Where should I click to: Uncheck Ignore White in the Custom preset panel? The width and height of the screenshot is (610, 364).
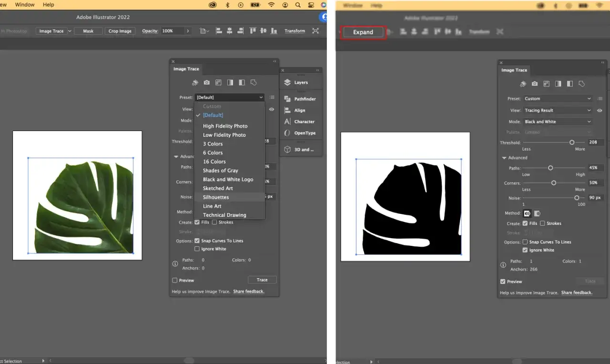(525, 250)
